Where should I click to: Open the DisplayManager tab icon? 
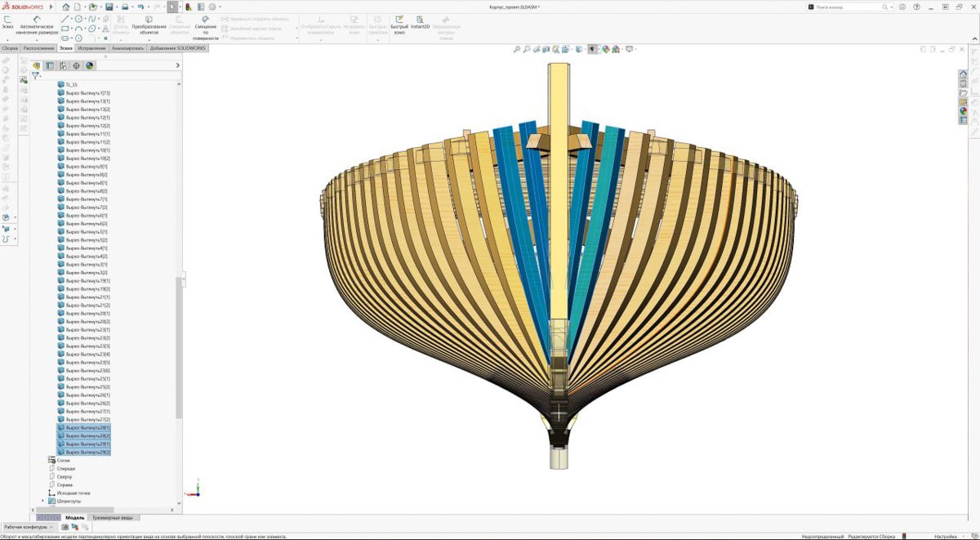(89, 65)
